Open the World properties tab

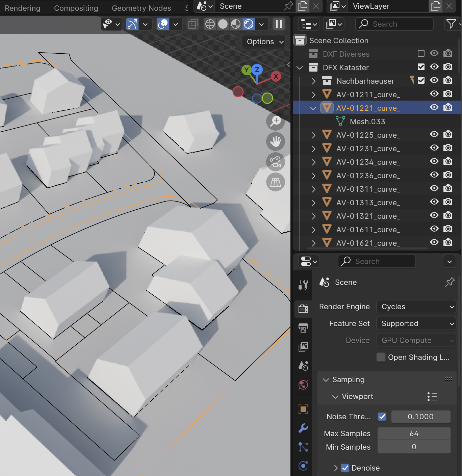pos(303,385)
